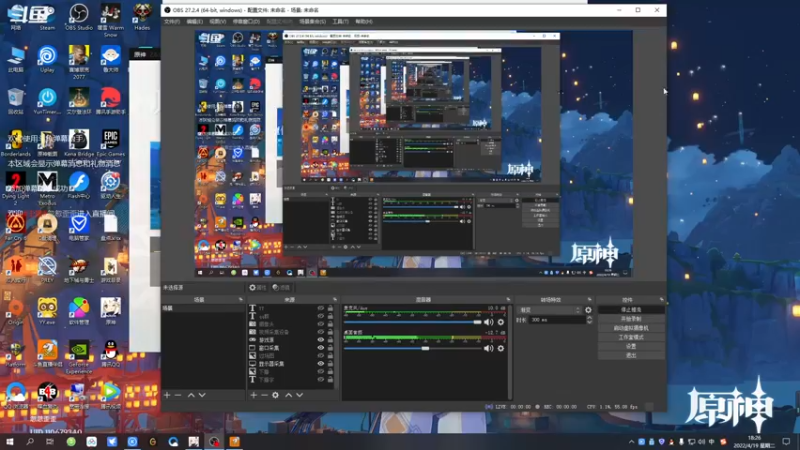Image resolution: width=800 pixels, height=450 pixels.
Task: Add a new scene with plus icon
Action: coord(167,395)
